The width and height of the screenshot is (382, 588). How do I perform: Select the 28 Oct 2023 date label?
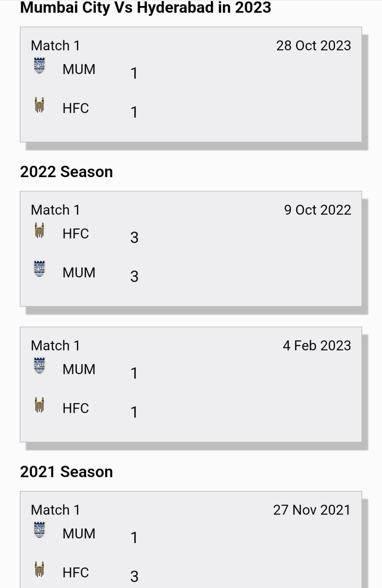313,46
